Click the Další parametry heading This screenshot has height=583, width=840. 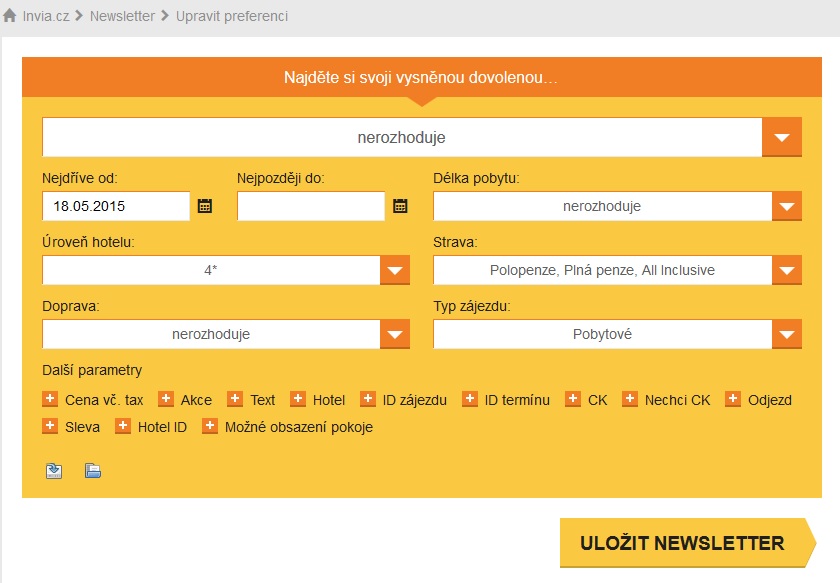pos(92,370)
